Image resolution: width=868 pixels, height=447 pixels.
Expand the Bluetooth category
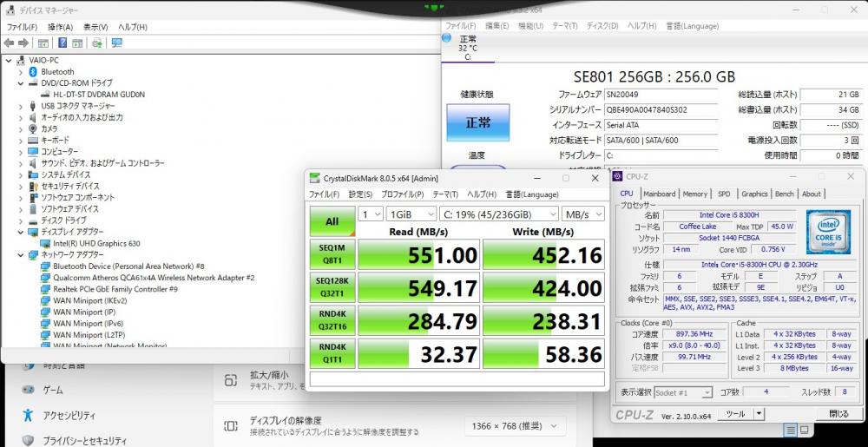pos(21,72)
